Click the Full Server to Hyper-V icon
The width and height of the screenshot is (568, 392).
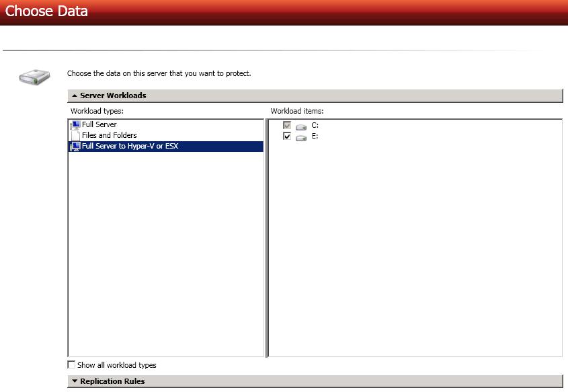[75, 146]
